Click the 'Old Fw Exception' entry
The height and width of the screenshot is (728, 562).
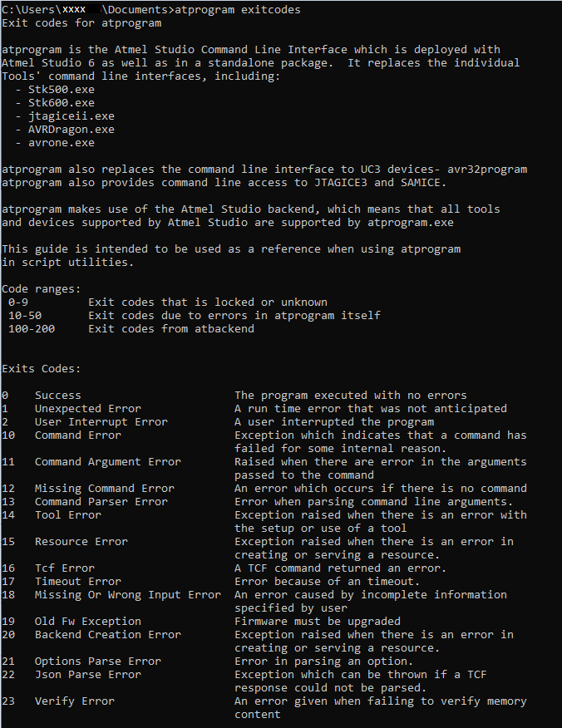tap(88, 622)
